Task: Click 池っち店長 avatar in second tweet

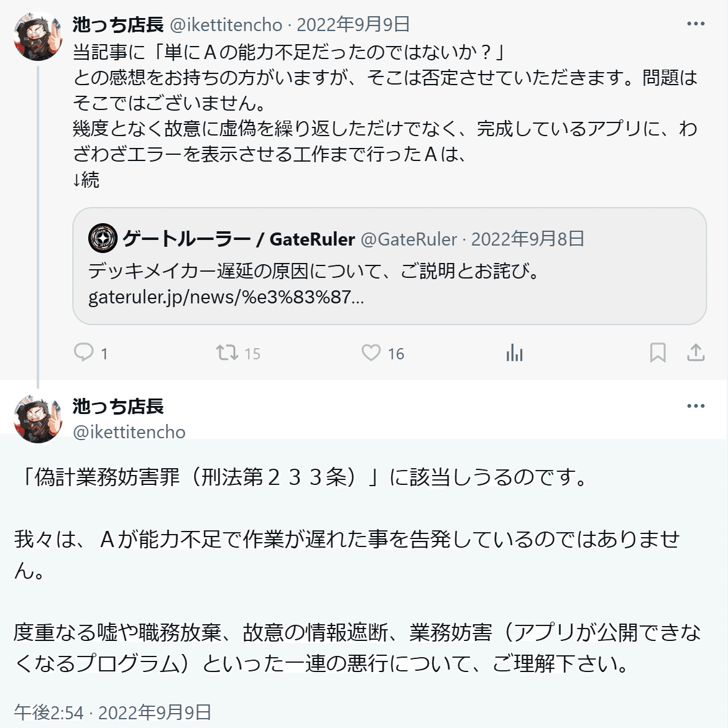Action: [x=38, y=418]
